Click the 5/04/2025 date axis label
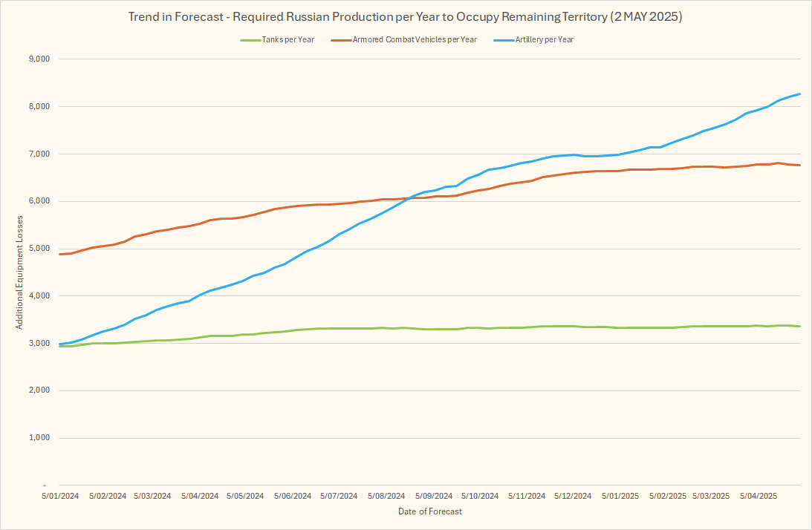 (x=759, y=496)
